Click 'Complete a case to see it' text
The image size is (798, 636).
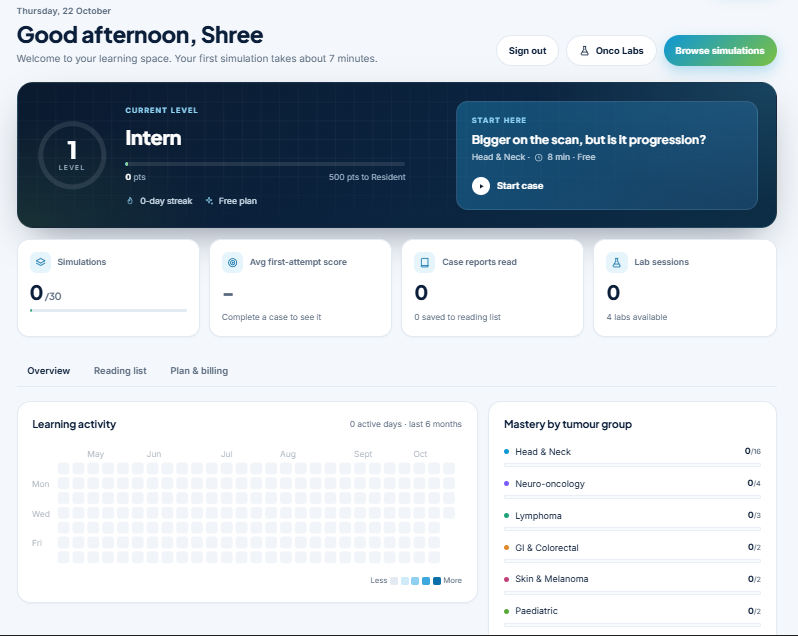click(x=271, y=317)
